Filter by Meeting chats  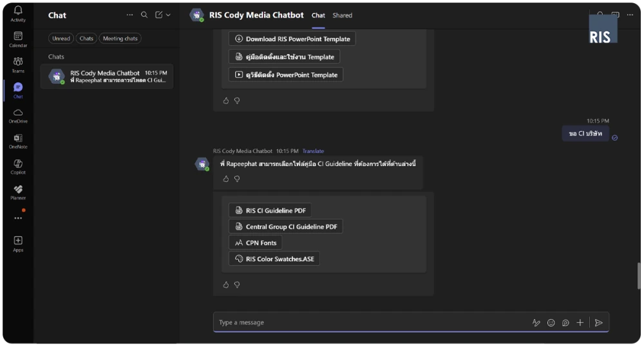(x=120, y=38)
